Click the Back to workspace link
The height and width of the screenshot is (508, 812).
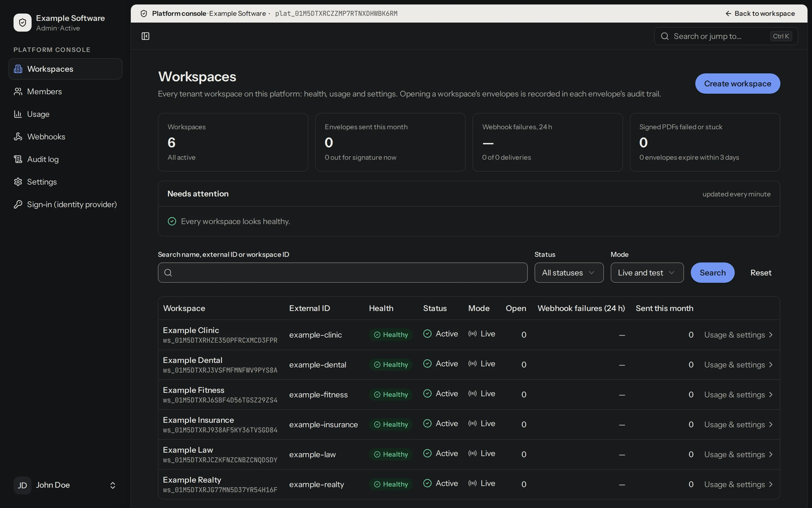pos(760,14)
